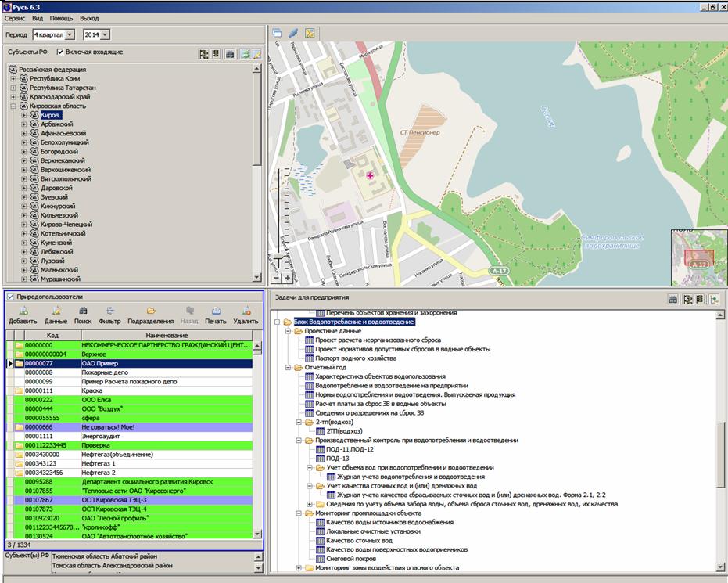Expand the Республика Коми tree node
728x583 pixels.
(x=13, y=79)
